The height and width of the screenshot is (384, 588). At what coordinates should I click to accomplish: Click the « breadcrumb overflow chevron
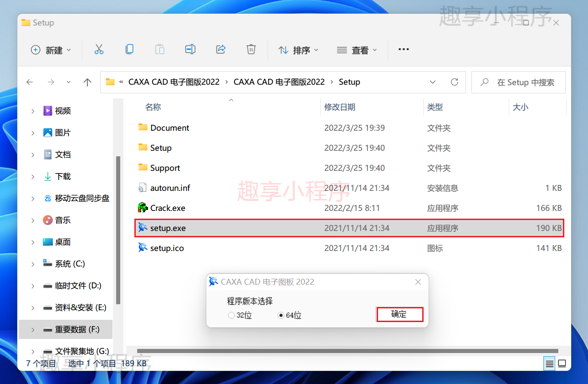point(121,82)
